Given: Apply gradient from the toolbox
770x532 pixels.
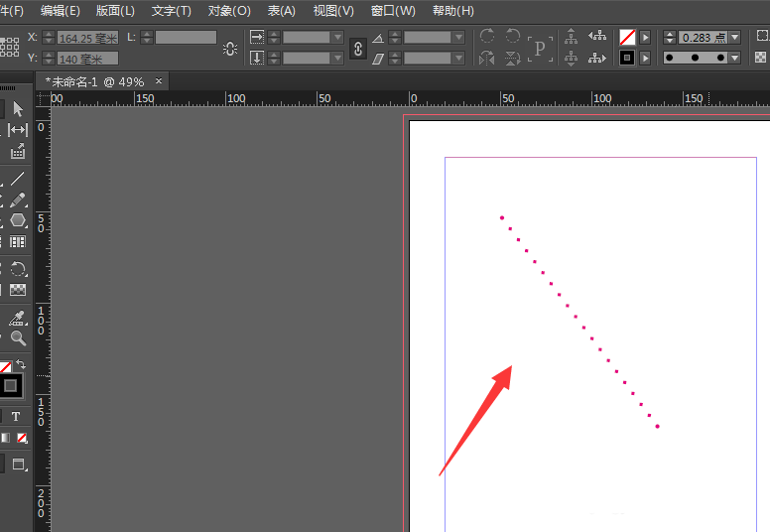Looking at the screenshot, I should tap(5, 438).
